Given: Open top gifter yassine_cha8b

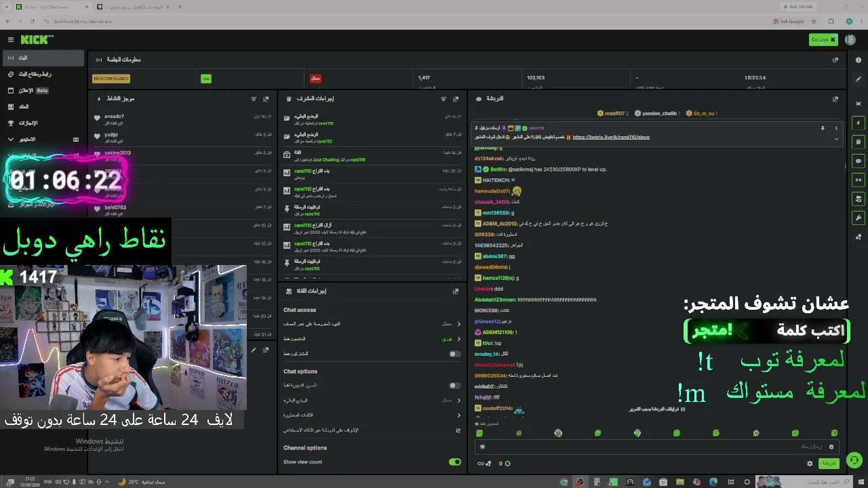Looking at the screenshot, I should click(656, 113).
